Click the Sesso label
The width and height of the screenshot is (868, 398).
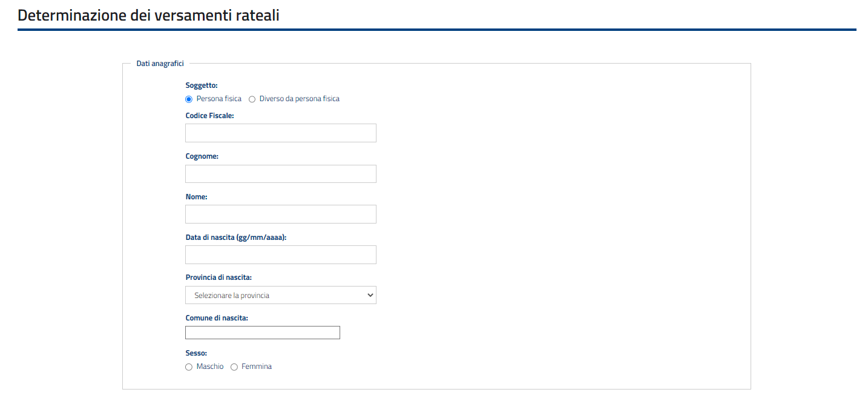pos(196,353)
